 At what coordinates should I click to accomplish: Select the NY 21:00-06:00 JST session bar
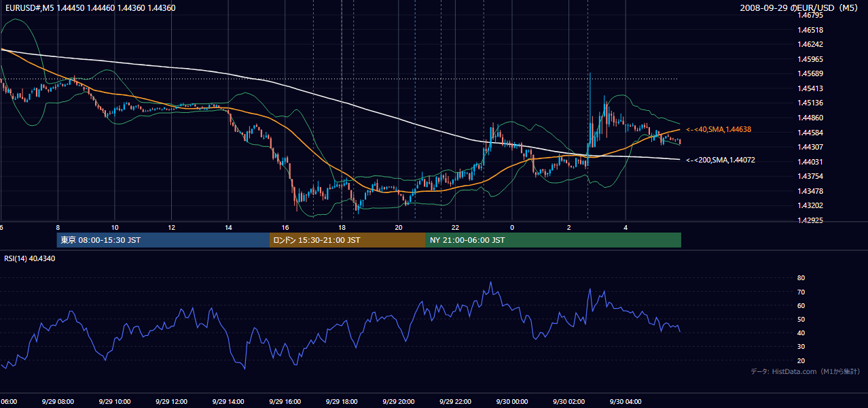tap(554, 240)
